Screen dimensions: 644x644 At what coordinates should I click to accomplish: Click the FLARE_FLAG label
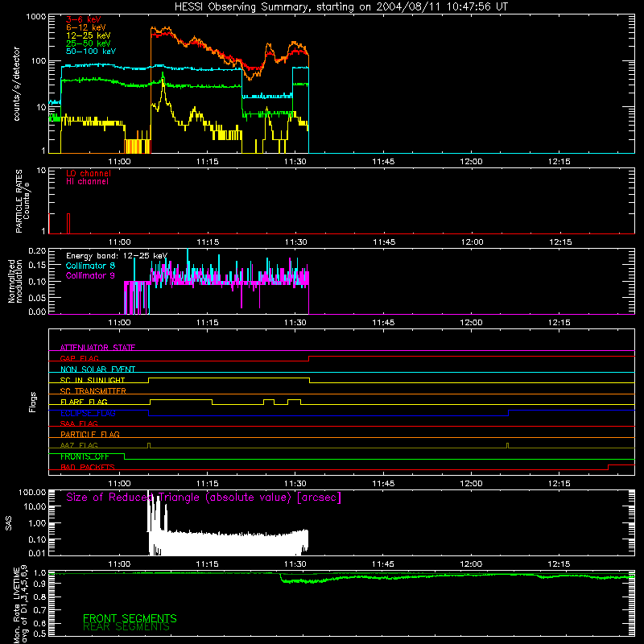(84, 402)
